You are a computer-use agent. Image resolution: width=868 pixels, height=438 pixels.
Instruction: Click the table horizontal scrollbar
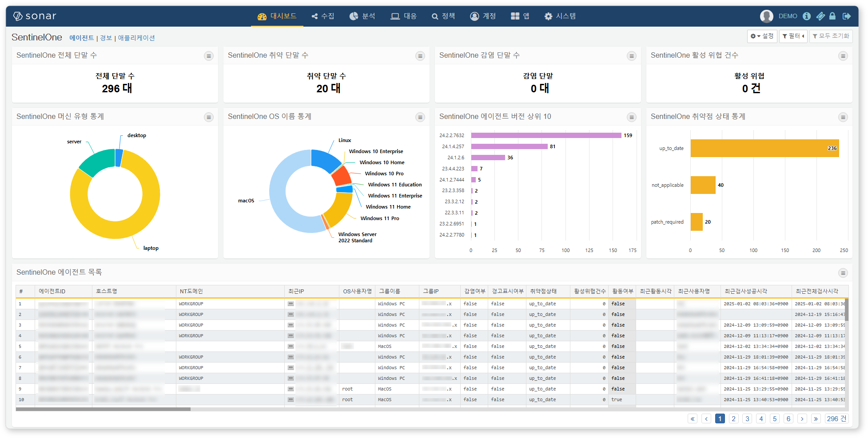click(103, 409)
